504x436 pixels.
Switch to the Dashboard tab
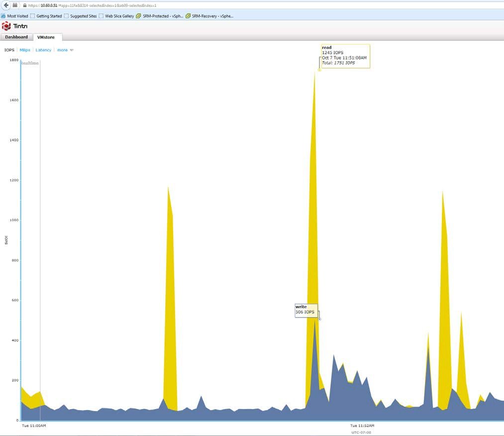tap(16, 37)
